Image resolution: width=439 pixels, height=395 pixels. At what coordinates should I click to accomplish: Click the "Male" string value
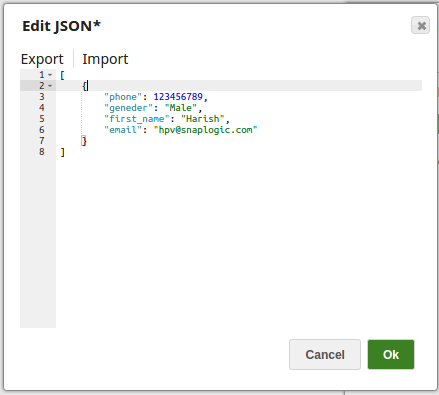pyautogui.click(x=181, y=108)
